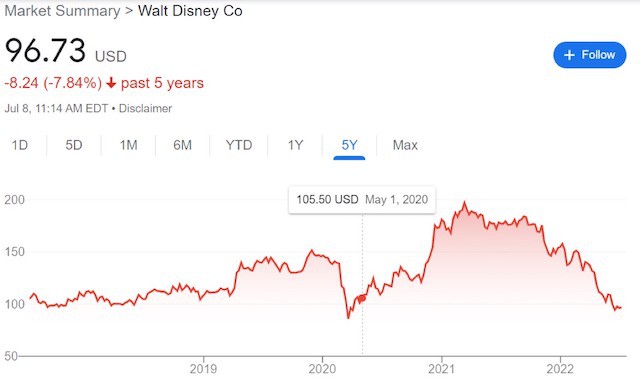
Task: Show the Max time range
Action: [x=405, y=145]
